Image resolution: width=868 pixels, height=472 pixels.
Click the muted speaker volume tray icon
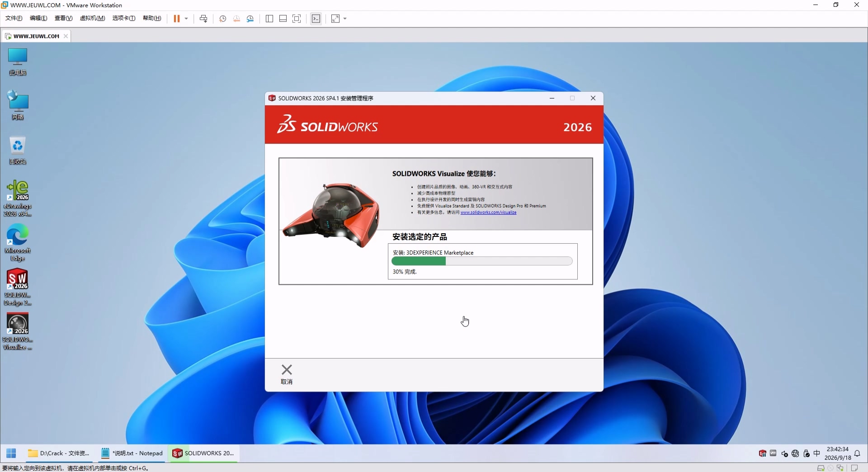point(784,453)
